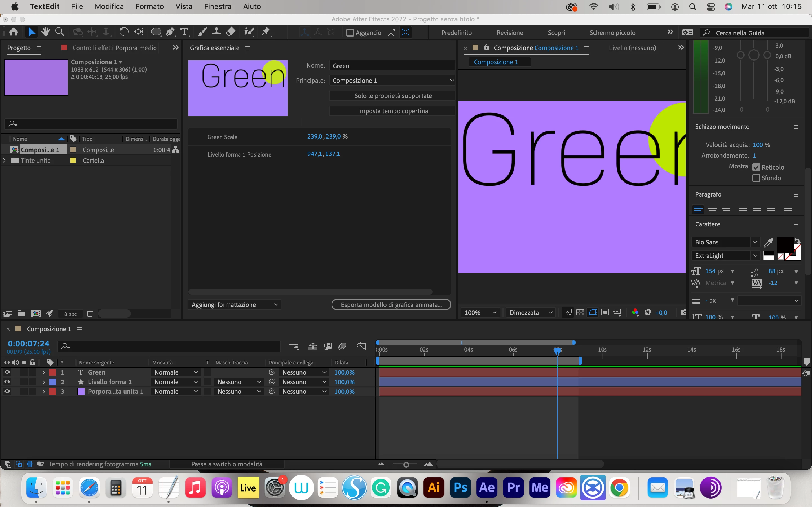Screen dimensions: 812x507
Task: Click the trash icon in Project panel
Action: (x=90, y=313)
